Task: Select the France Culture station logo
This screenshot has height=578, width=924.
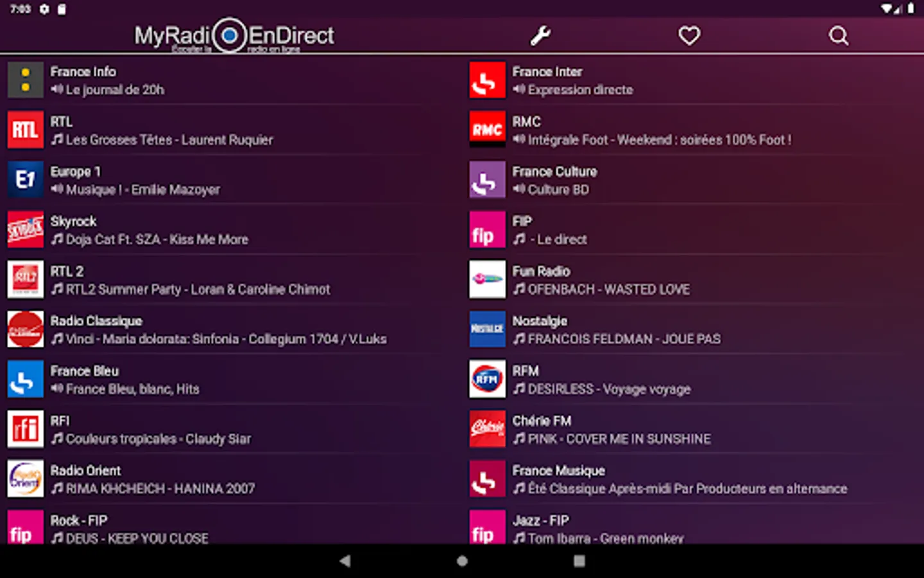Action: click(x=488, y=179)
